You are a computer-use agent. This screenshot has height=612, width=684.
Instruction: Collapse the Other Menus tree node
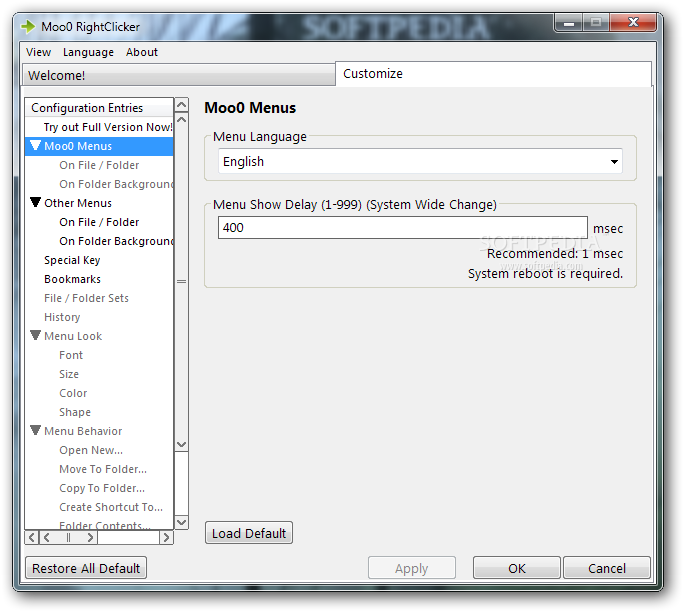(36, 202)
